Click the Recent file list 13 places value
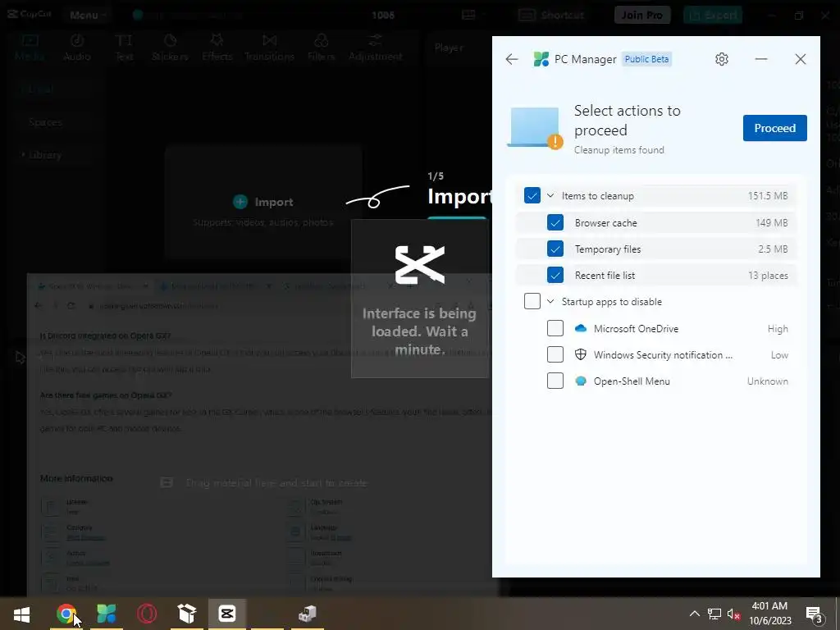The width and height of the screenshot is (840, 630). point(768,276)
